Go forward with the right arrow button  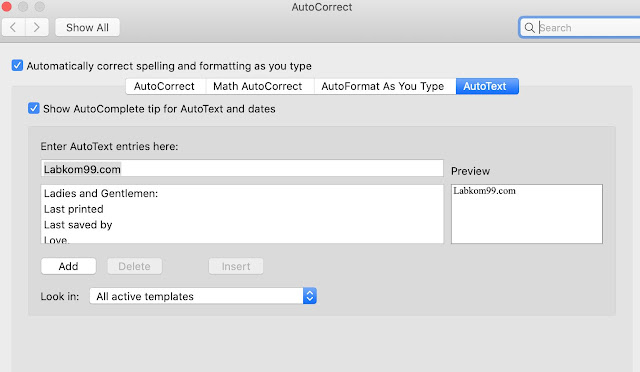[37, 27]
